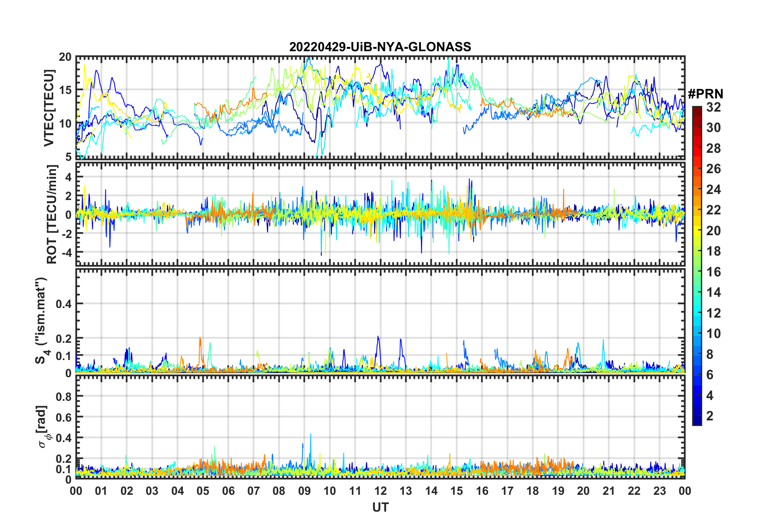Click the 03 hour tick label

pyautogui.click(x=152, y=491)
